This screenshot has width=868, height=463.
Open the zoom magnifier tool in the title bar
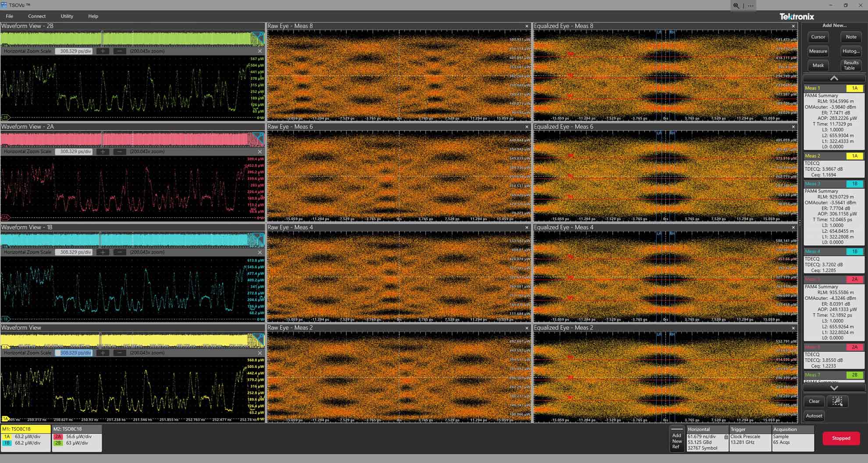click(x=736, y=6)
